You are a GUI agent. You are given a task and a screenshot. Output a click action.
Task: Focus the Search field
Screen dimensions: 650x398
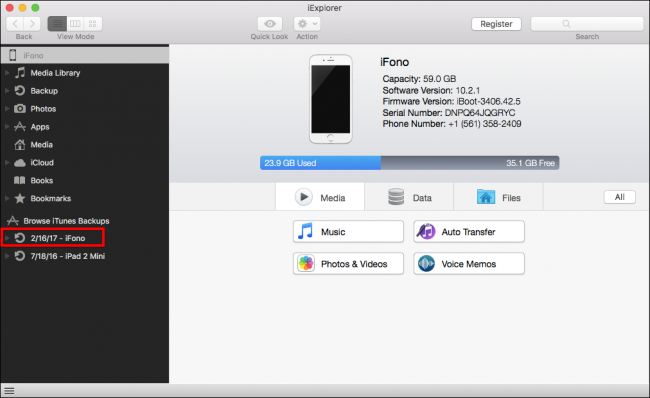tap(587, 24)
